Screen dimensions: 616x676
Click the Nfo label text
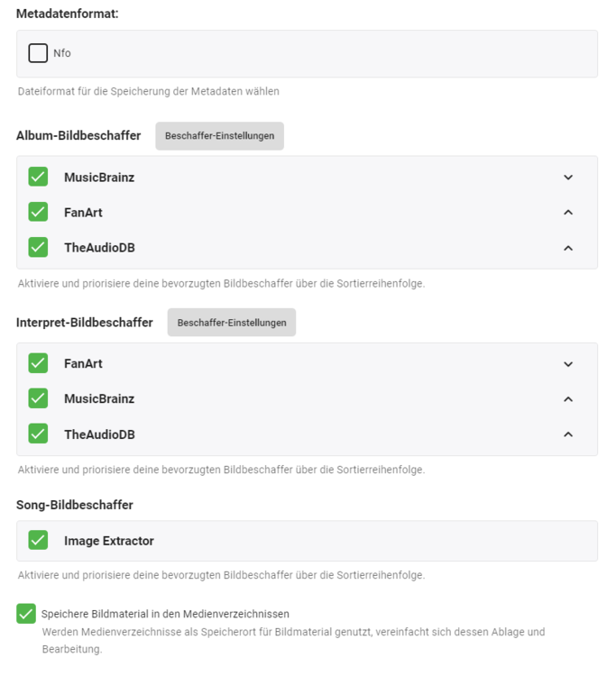tap(61, 53)
